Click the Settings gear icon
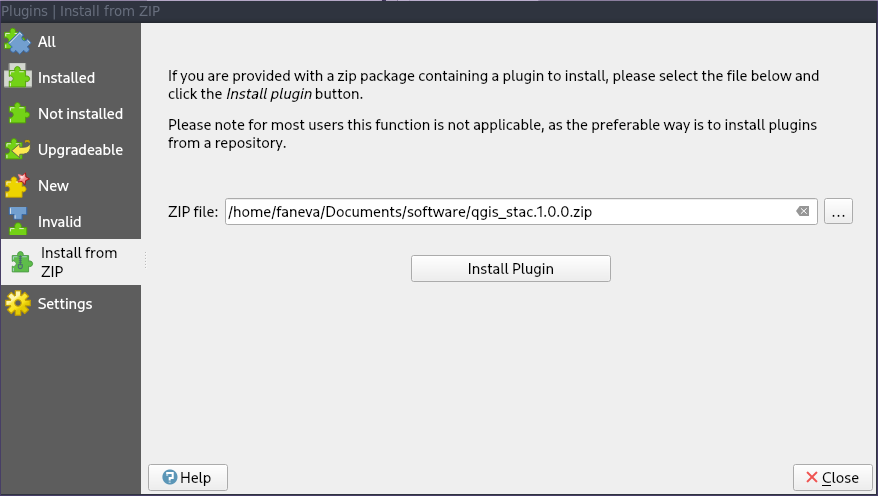The height and width of the screenshot is (496, 878). (x=18, y=303)
